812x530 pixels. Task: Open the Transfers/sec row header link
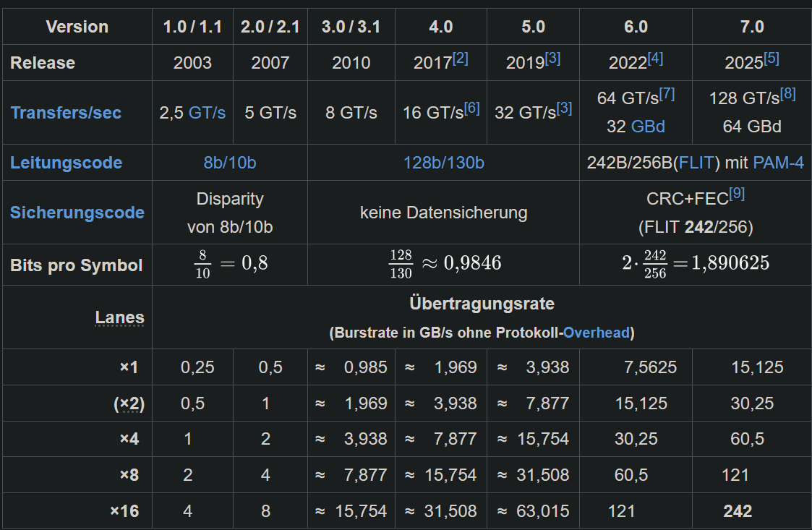tap(66, 113)
